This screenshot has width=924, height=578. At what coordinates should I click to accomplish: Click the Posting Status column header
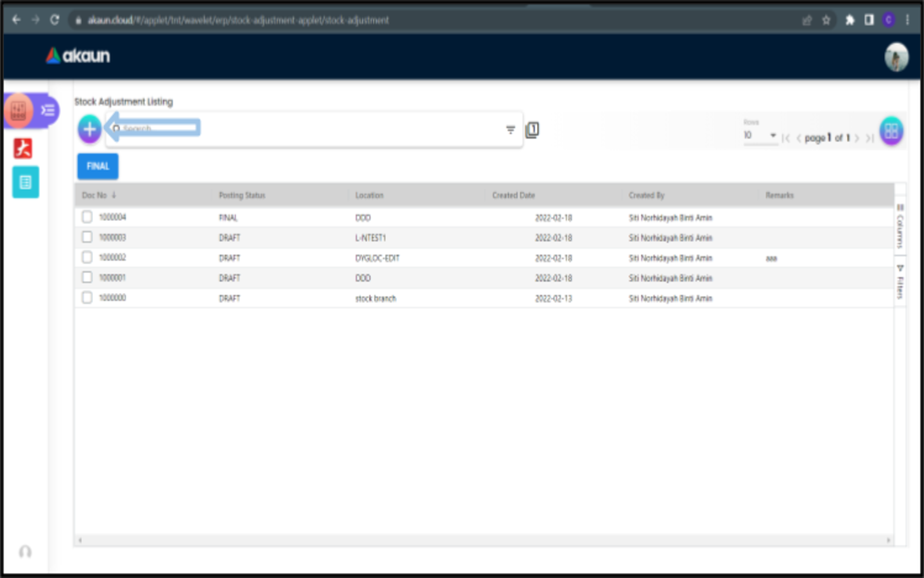click(x=242, y=195)
